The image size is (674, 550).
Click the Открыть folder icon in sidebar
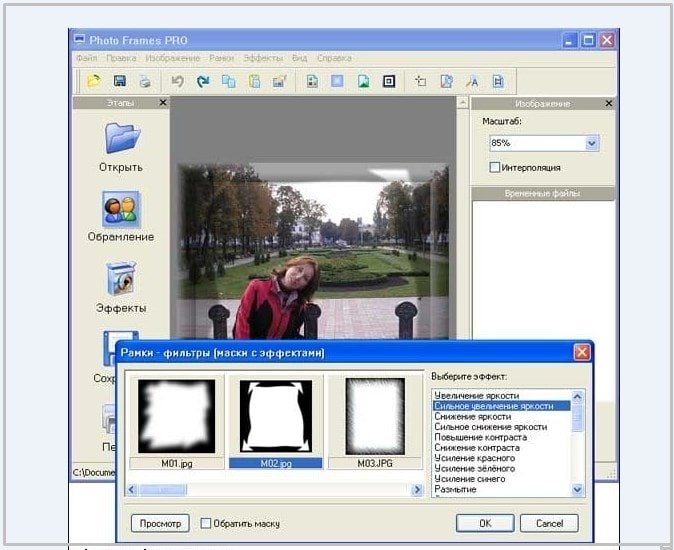coord(121,139)
